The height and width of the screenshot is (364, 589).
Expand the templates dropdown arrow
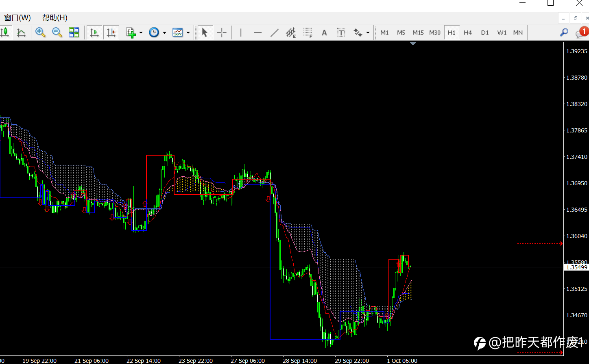click(188, 32)
